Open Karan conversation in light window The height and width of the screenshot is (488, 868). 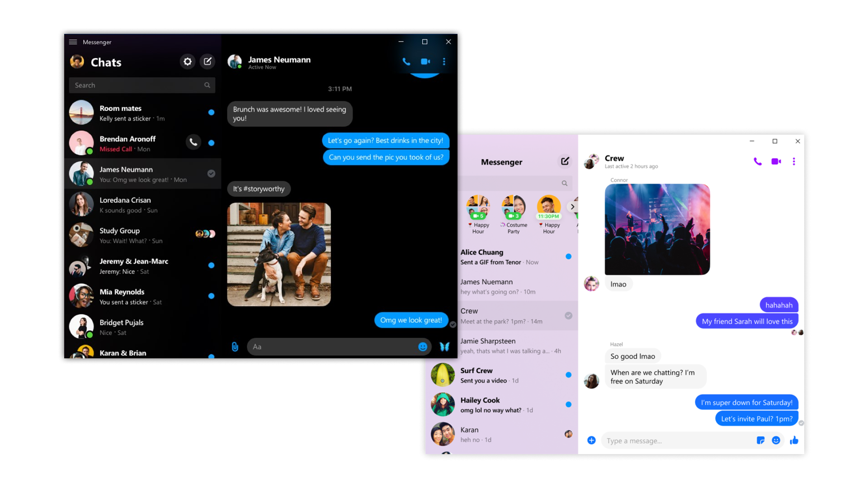tap(502, 434)
